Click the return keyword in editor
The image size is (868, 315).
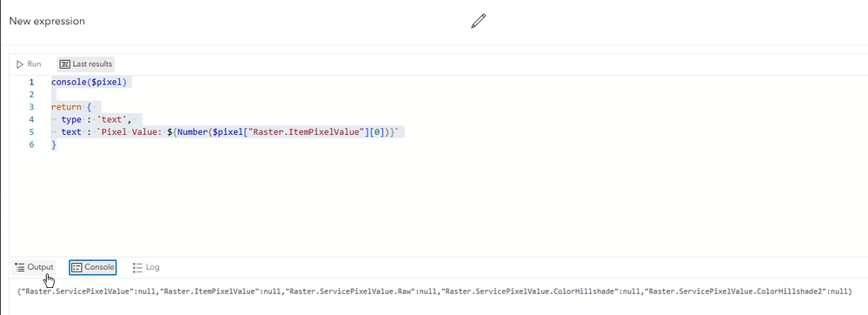66,107
